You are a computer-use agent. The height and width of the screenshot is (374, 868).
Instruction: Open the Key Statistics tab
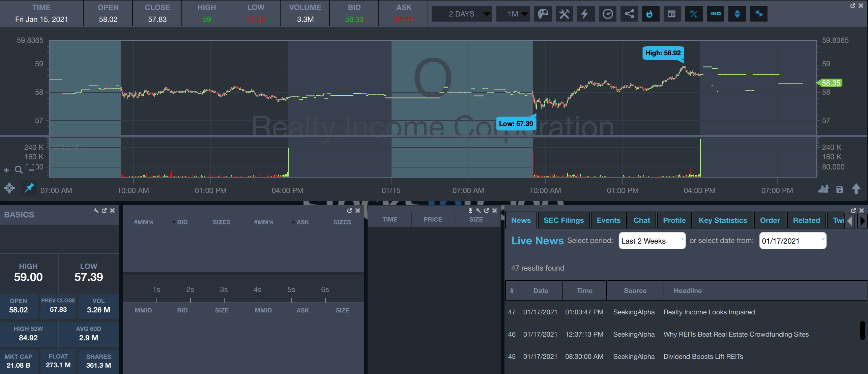tap(723, 220)
